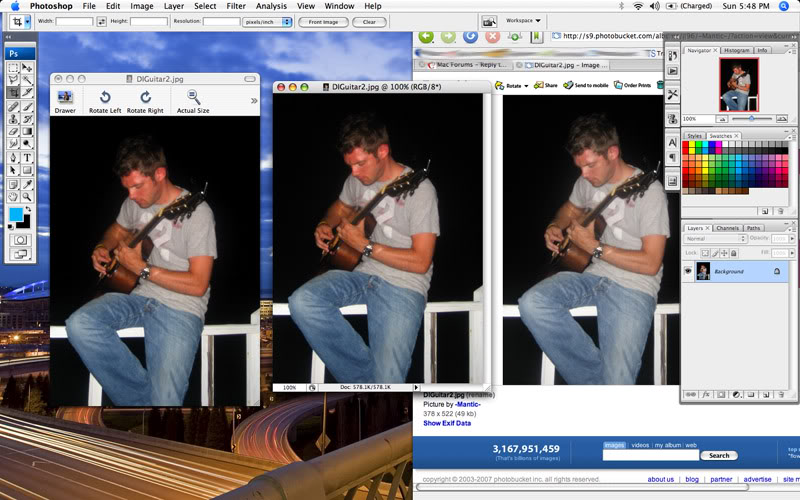Switch to the Histogram tab
This screenshot has width=800, height=500.
point(736,51)
